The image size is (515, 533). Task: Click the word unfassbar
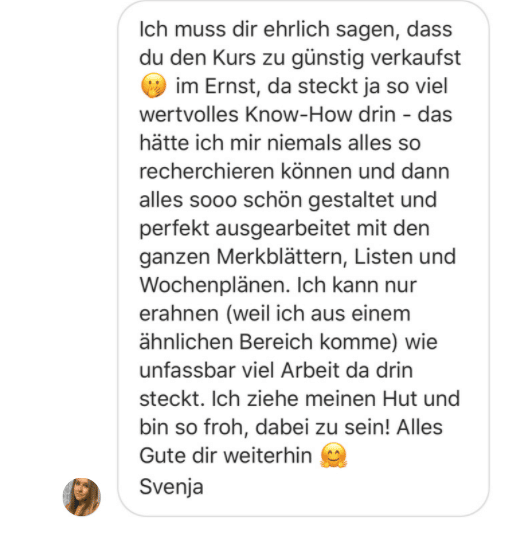pyautogui.click(x=188, y=370)
